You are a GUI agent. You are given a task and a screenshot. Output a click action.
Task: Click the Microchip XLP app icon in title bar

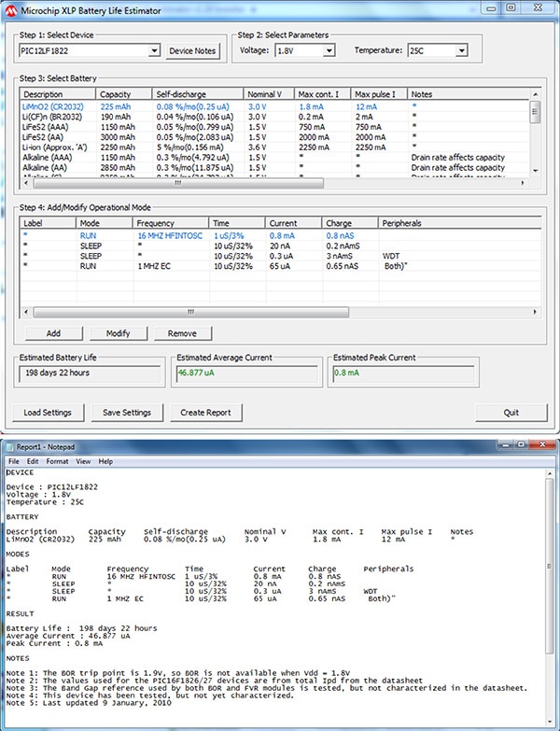[8, 8]
